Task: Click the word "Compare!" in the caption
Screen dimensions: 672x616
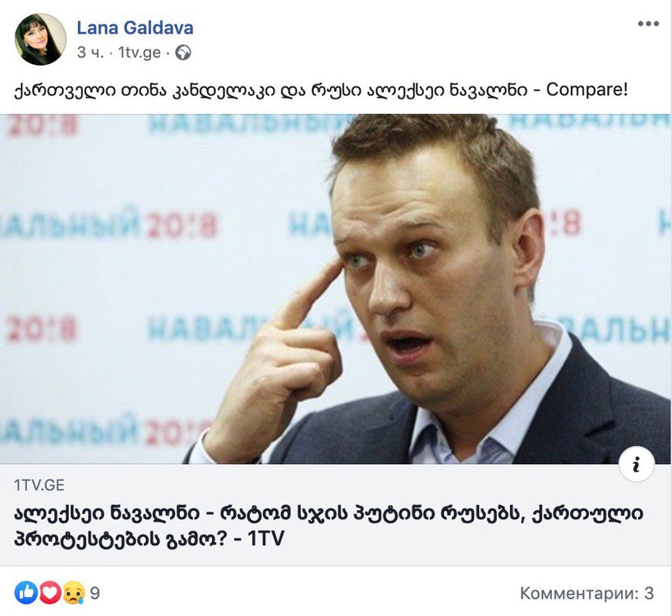Action: tap(587, 90)
